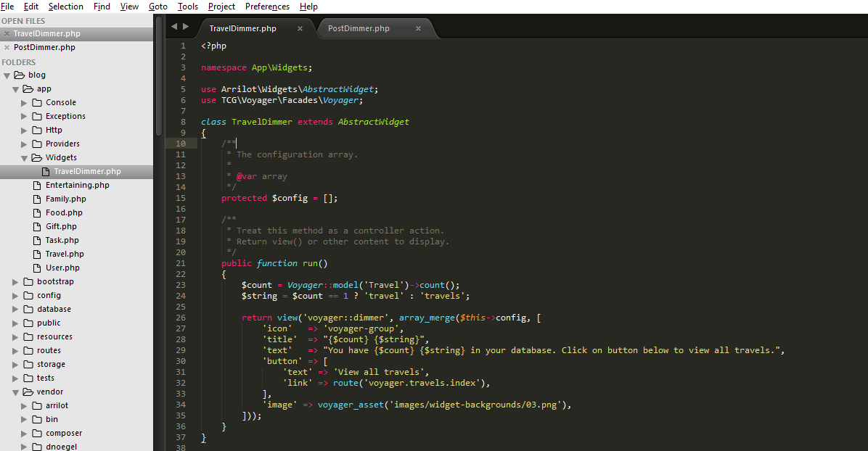Image resolution: width=868 pixels, height=451 pixels.
Task: Close TravelDimmer.php in Open Files list
Action: click(7, 34)
